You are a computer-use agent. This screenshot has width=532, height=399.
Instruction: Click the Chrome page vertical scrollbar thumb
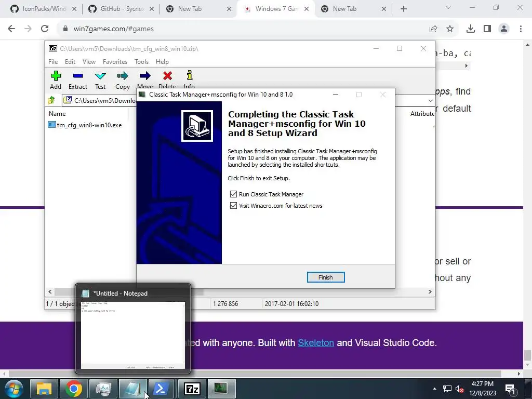527,355
